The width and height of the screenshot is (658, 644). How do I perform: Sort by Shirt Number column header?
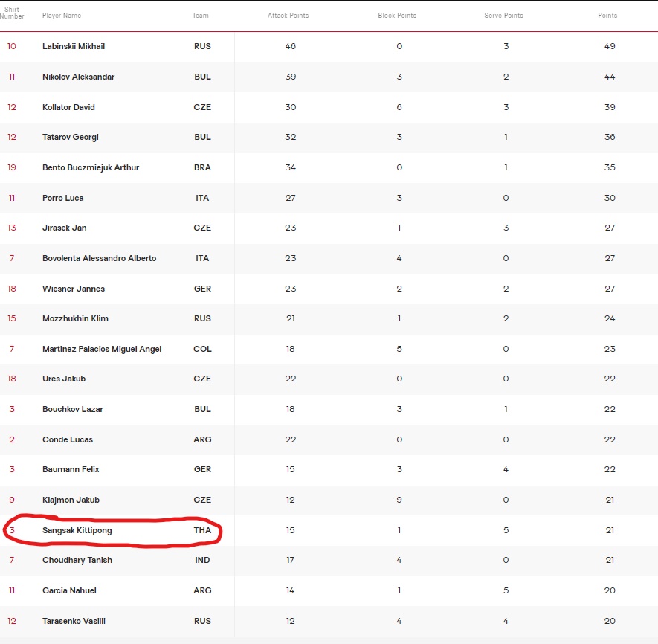[12, 13]
